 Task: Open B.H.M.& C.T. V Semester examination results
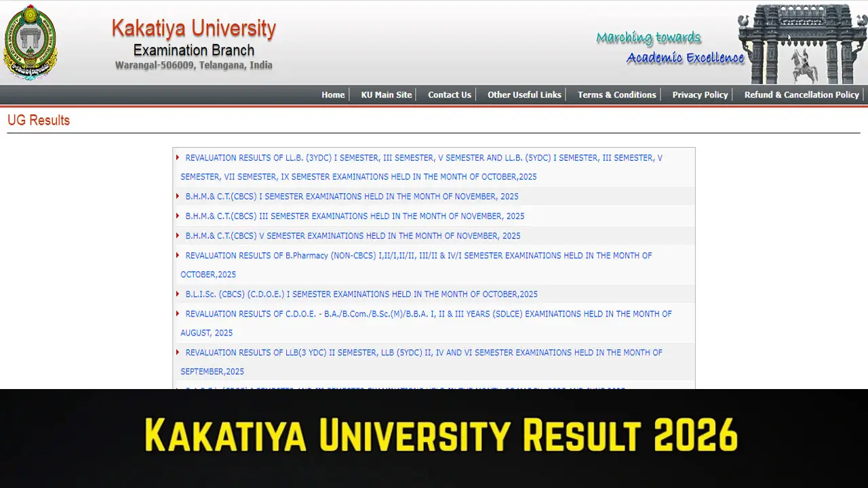[353, 235]
